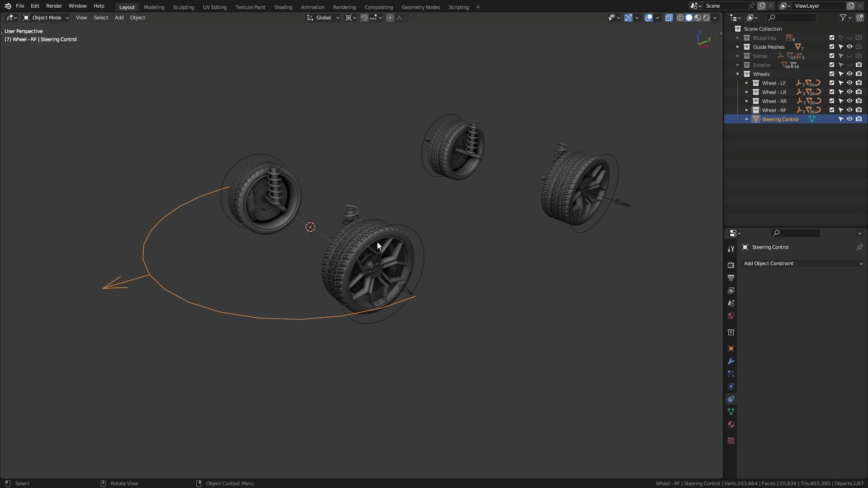Open the Add Object Constraint dropdown

click(802, 263)
